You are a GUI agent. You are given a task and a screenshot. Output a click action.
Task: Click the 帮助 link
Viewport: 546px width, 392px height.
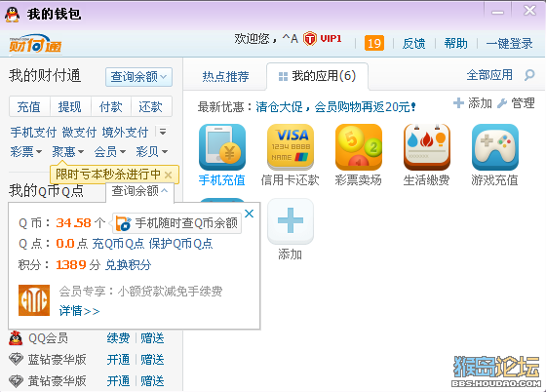coord(456,44)
